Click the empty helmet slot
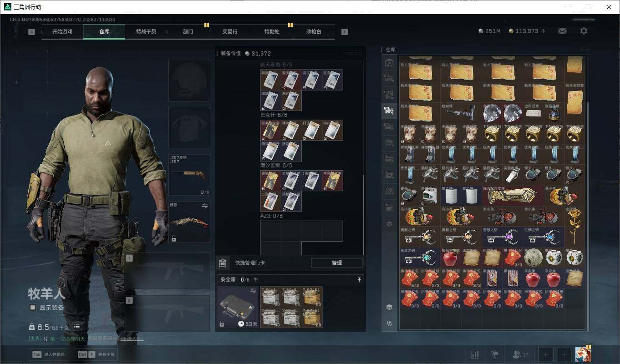 189,80
